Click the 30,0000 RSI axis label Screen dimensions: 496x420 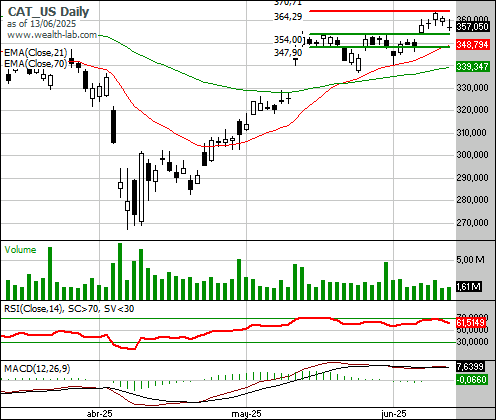472,342
